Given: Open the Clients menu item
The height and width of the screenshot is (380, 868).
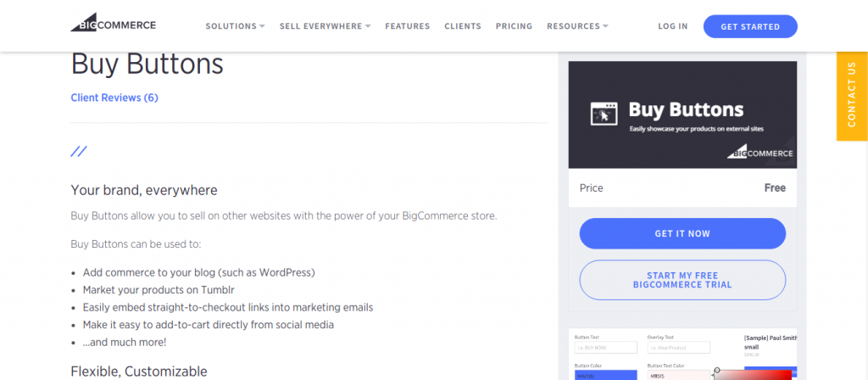Looking at the screenshot, I should 463,26.
